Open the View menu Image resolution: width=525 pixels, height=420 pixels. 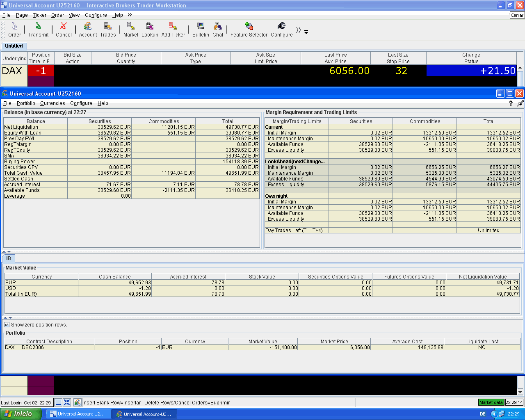(74, 15)
